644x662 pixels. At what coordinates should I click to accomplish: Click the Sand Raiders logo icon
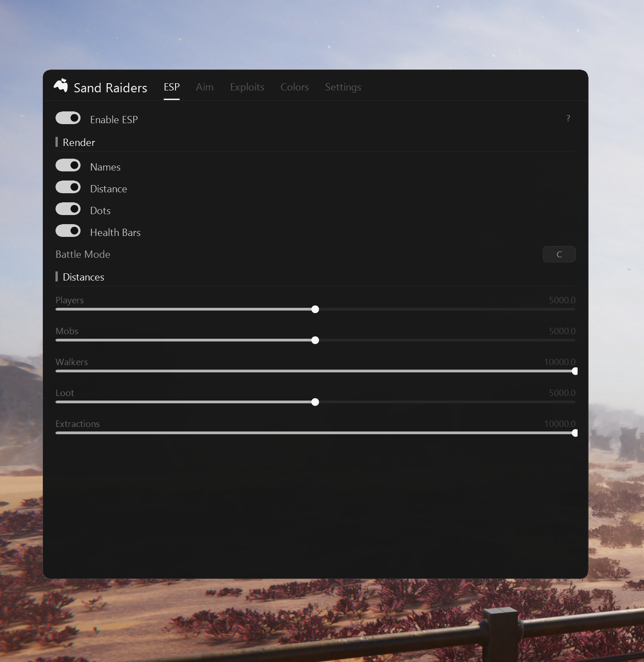[60, 85]
